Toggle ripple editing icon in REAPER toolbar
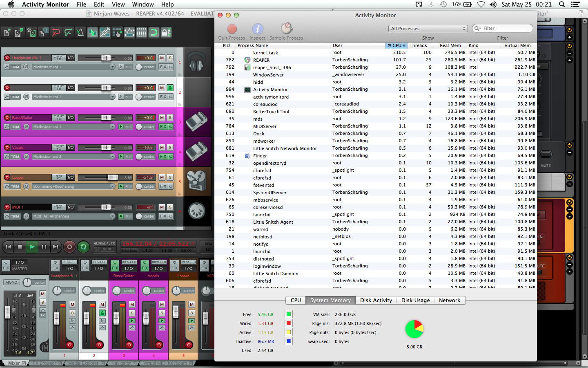 point(117,32)
